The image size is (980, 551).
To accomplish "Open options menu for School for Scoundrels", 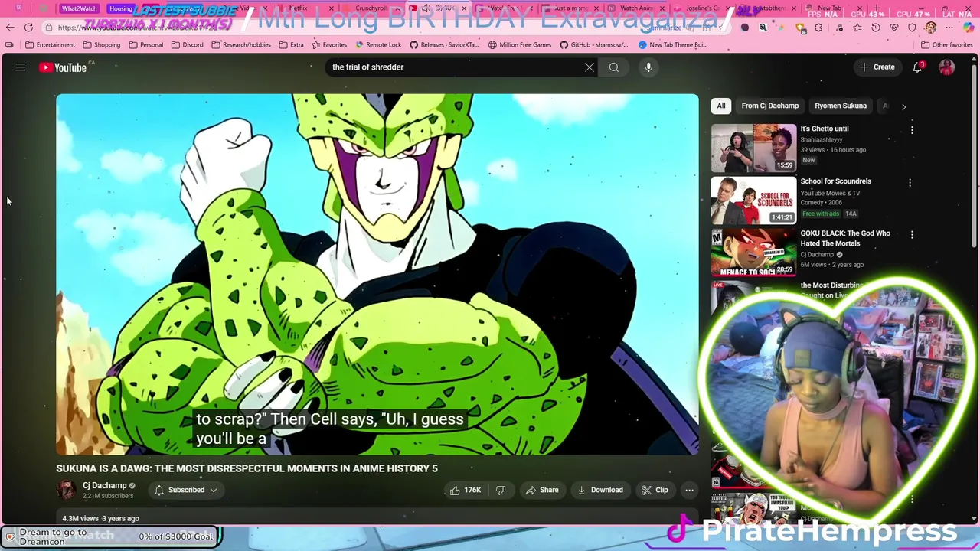I will pyautogui.click(x=910, y=183).
